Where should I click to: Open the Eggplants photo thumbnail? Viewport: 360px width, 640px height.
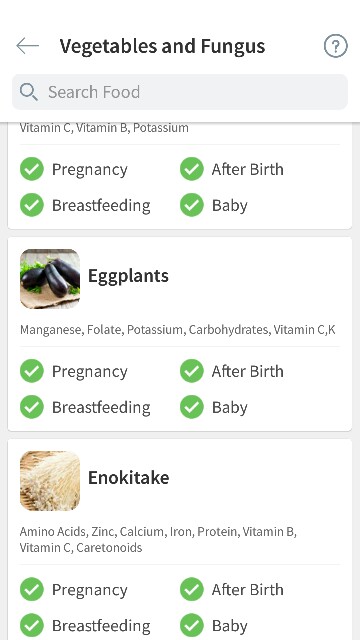tap(50, 279)
